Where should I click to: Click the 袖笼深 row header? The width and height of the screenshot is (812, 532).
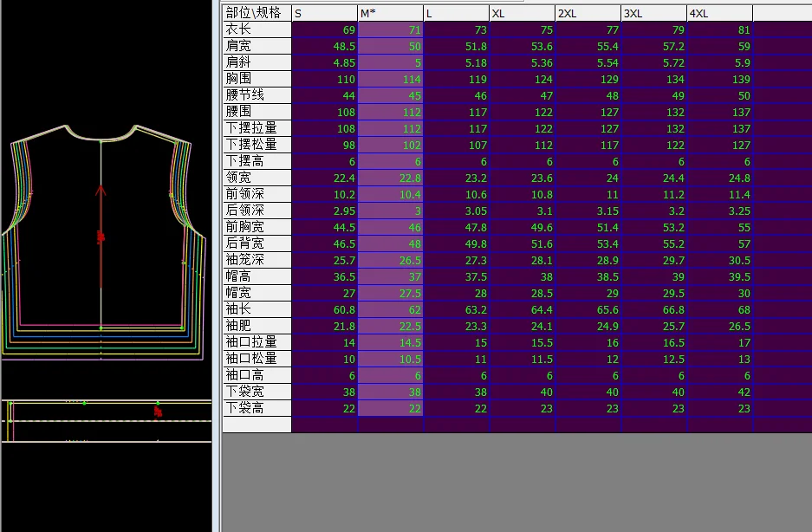[x=257, y=260]
